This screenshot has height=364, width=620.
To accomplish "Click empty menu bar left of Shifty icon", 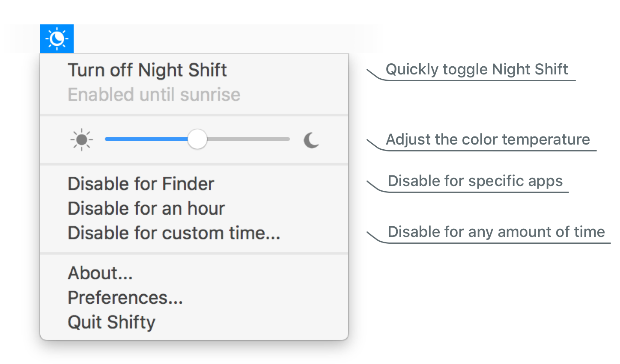I will 21,39.
